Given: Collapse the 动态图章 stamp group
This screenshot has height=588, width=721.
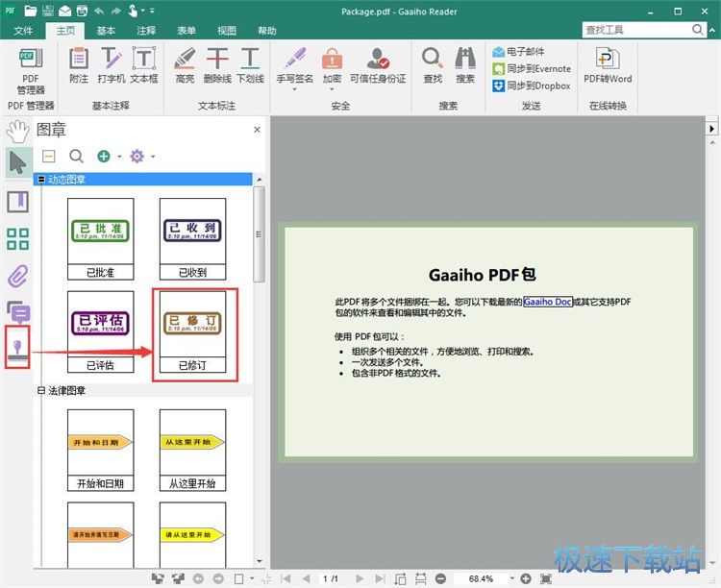Looking at the screenshot, I should tap(40, 180).
